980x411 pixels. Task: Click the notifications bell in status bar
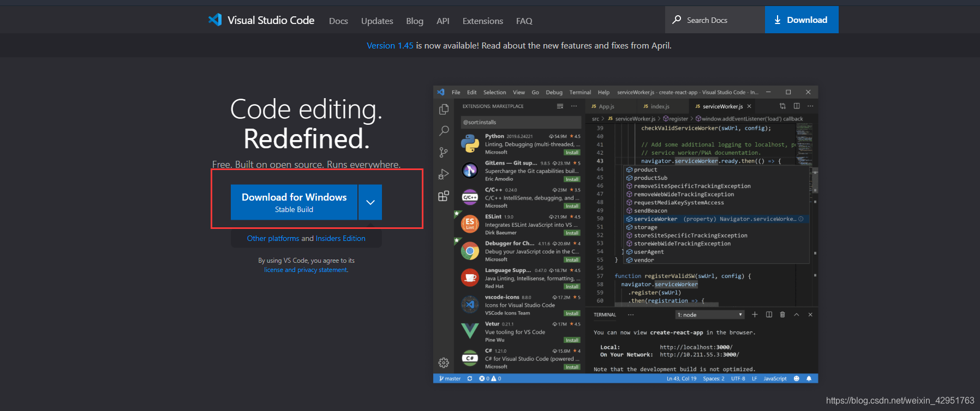click(x=809, y=378)
